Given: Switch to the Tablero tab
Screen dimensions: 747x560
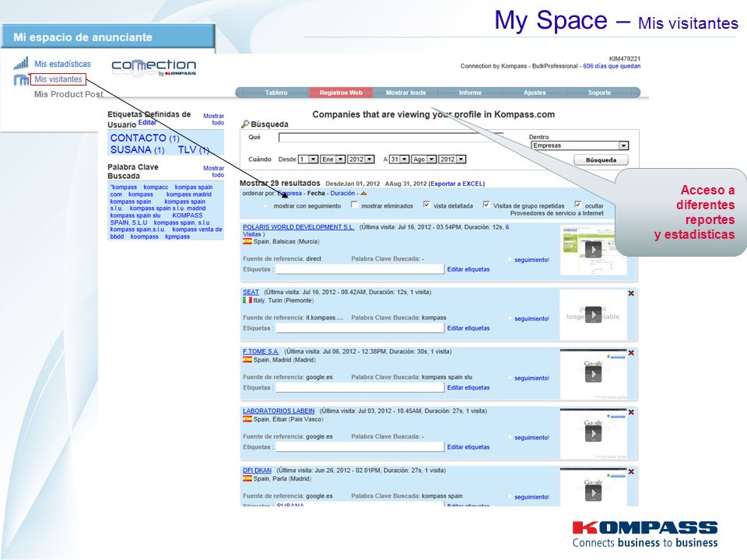Looking at the screenshot, I should [276, 93].
